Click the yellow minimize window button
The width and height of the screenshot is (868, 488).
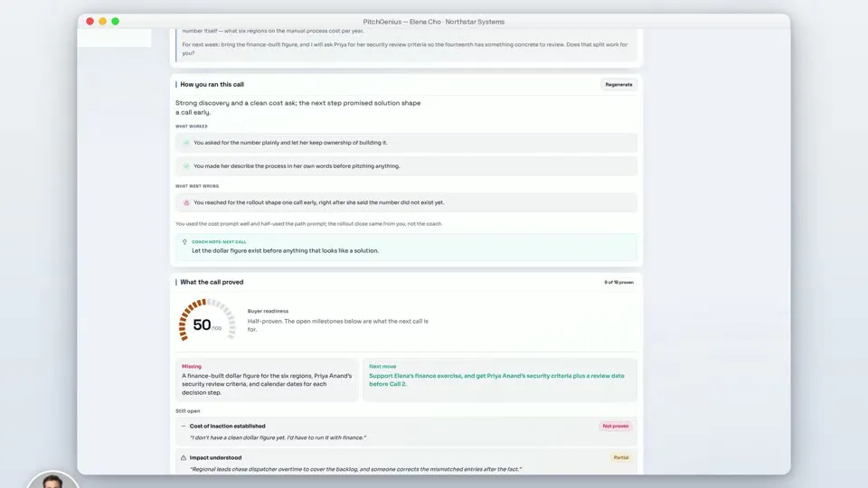point(102,22)
